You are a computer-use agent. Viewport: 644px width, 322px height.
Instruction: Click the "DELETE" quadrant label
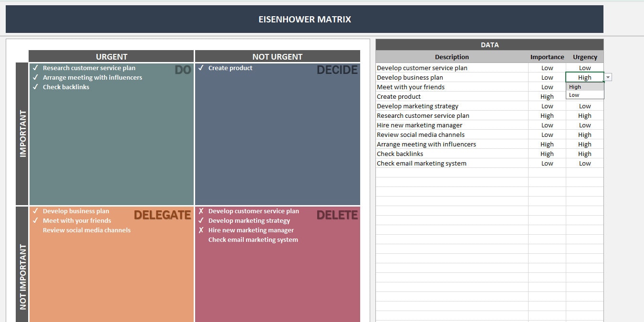pos(337,215)
